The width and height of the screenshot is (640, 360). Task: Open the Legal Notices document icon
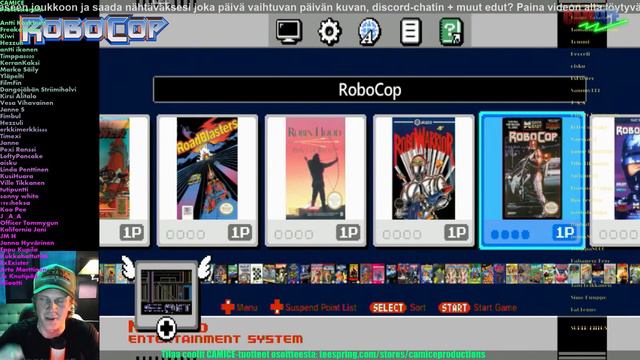[411, 31]
